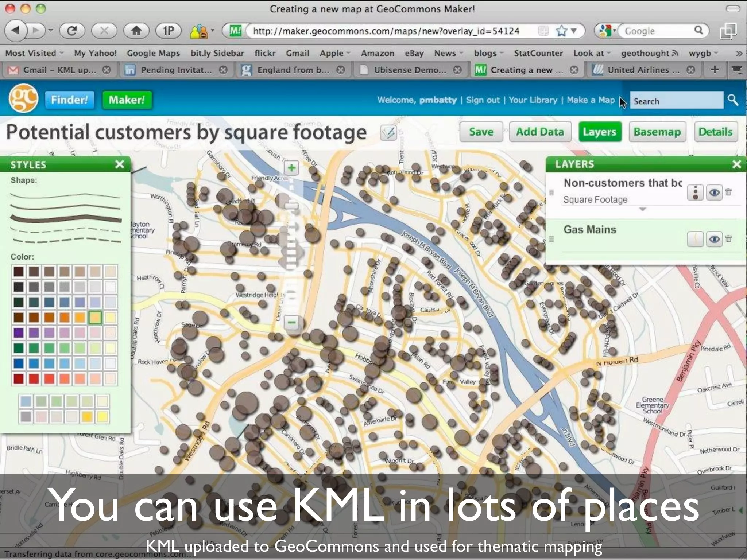
Task: Switch to the Ubisense Demo tab
Action: pos(410,70)
